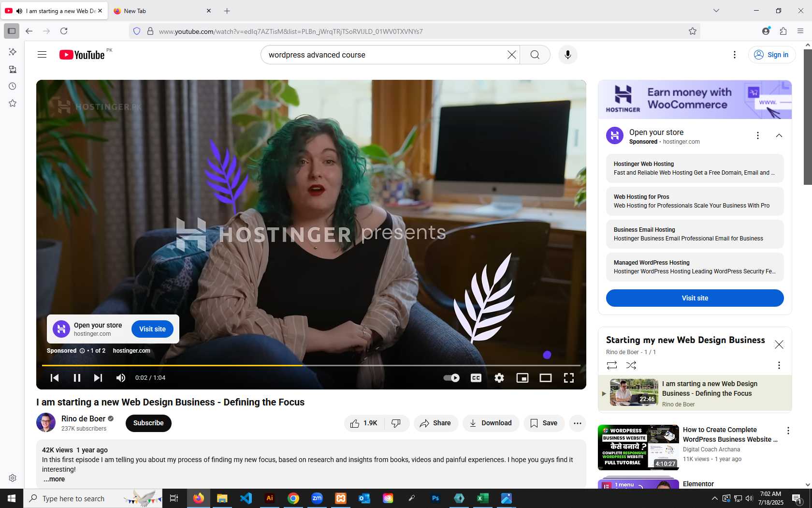Click the page vertical scrollbar
Screen dimensions: 812x508
tap(808, 116)
